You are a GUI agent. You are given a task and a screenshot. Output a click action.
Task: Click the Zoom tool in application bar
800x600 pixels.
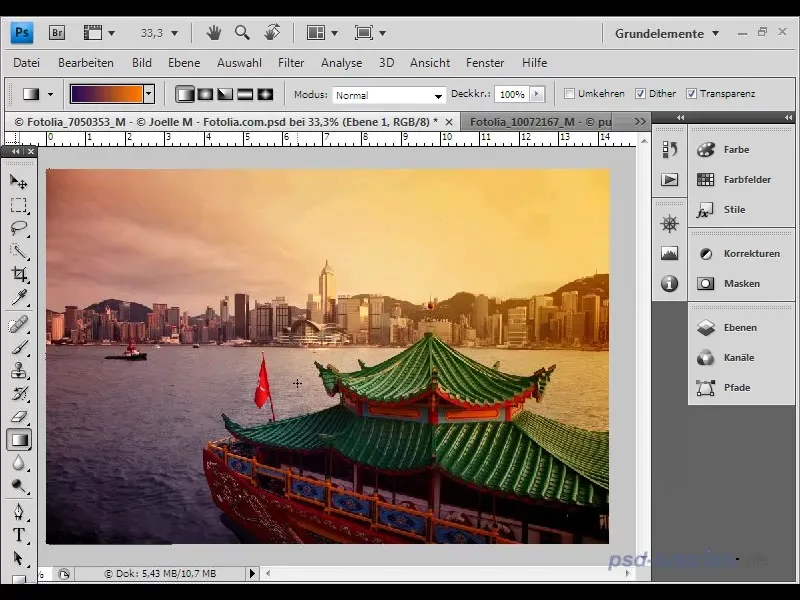[x=242, y=33]
